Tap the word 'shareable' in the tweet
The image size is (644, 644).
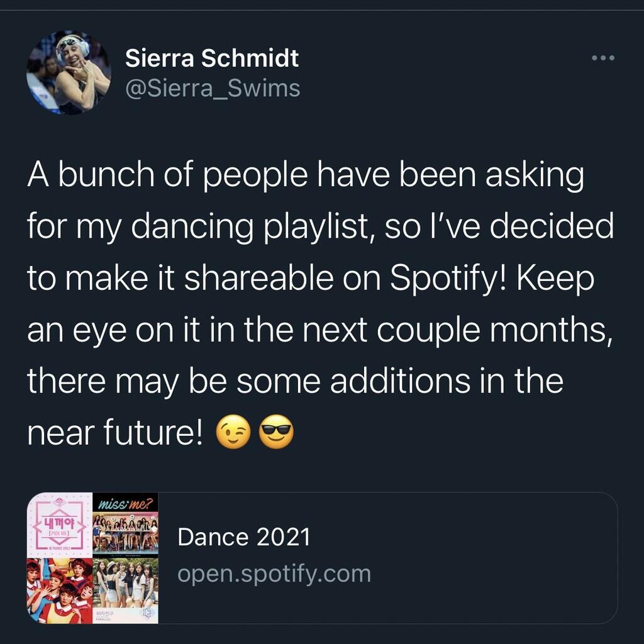(258, 278)
